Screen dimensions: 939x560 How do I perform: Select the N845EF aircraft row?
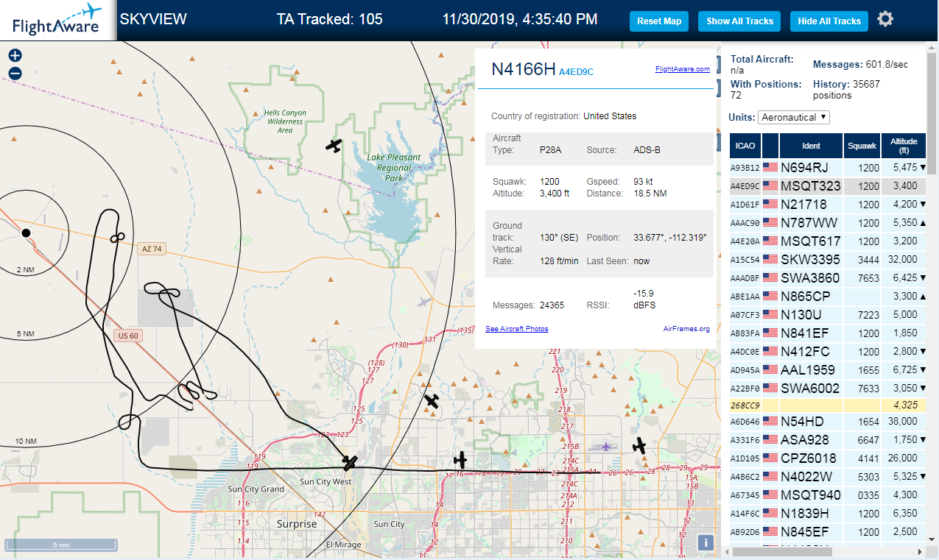tap(828, 532)
